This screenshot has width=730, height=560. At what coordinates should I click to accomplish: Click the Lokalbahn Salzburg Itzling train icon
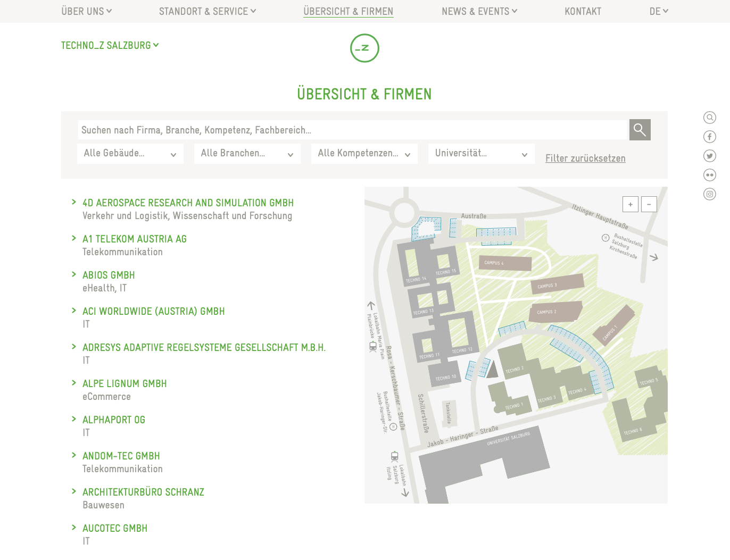(x=395, y=456)
